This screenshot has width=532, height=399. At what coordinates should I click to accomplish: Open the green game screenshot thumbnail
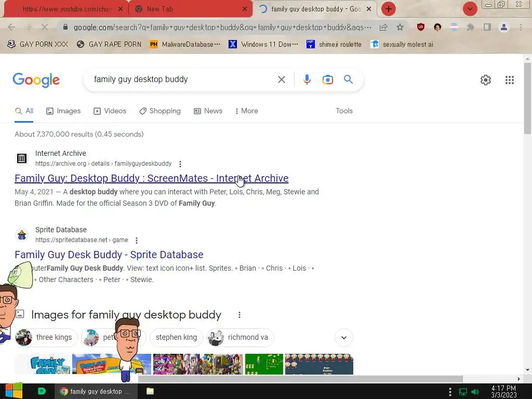coord(264,364)
